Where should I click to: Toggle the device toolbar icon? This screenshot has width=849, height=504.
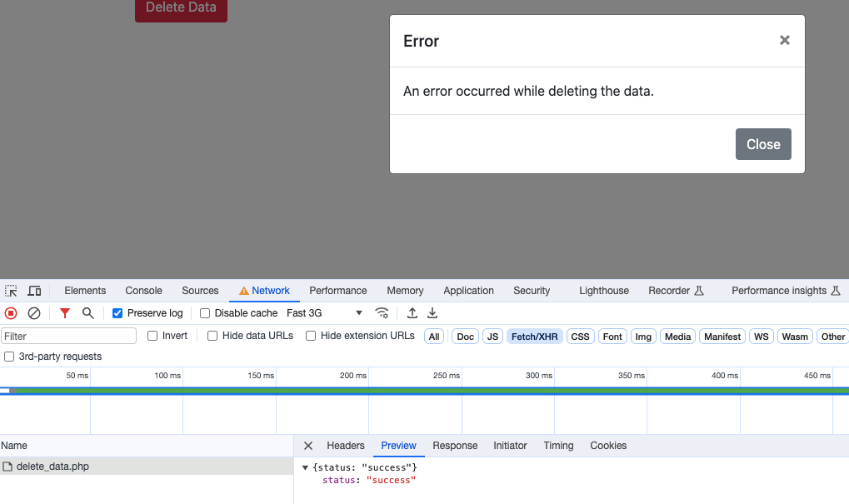click(x=34, y=291)
